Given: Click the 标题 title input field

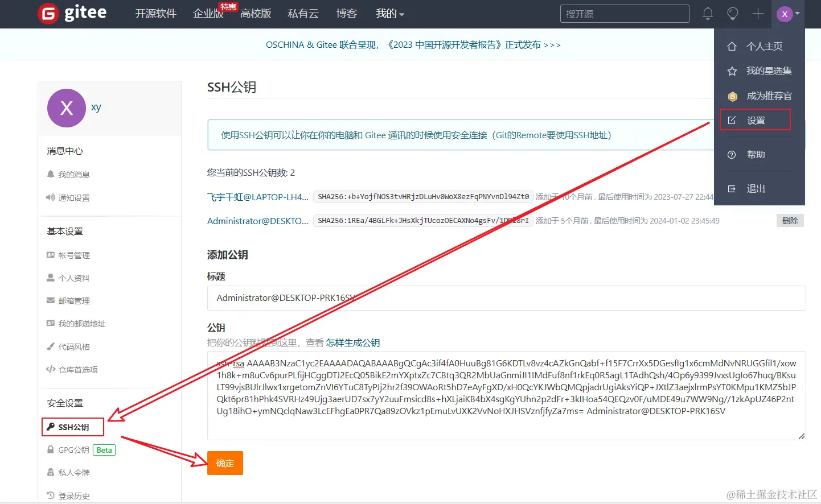Looking at the screenshot, I should (507, 298).
